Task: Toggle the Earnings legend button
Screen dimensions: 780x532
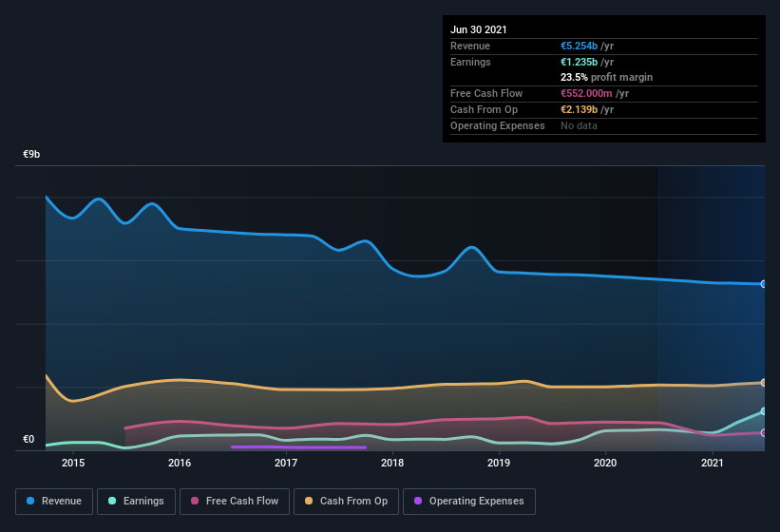Action: point(136,502)
